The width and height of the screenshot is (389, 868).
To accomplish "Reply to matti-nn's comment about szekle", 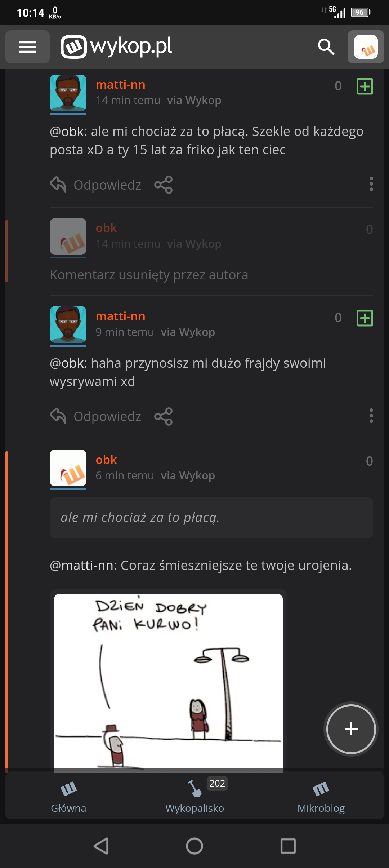I will [96, 185].
